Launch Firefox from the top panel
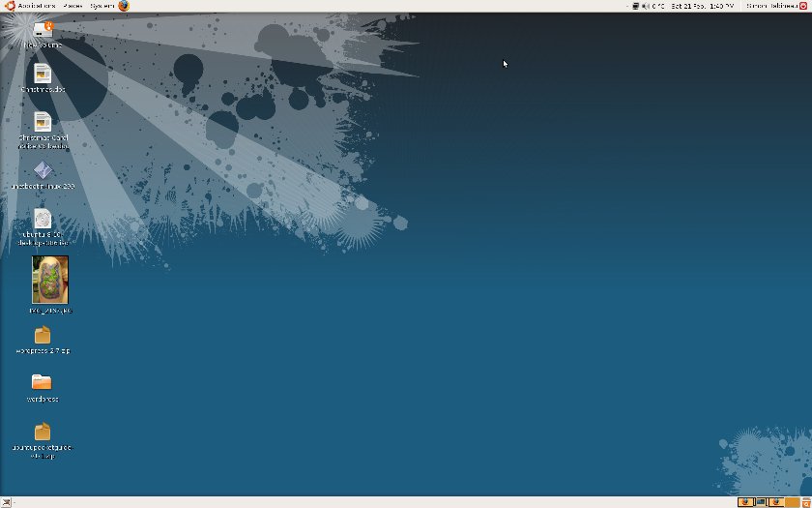Viewport: 812px width, 508px height. (x=124, y=6)
